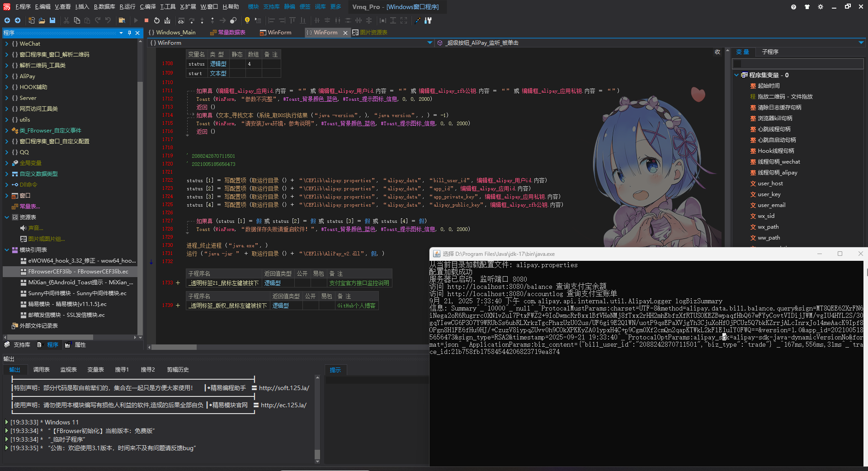
Task: Collapse the 资源表 tree node
Action: [x=7, y=217]
